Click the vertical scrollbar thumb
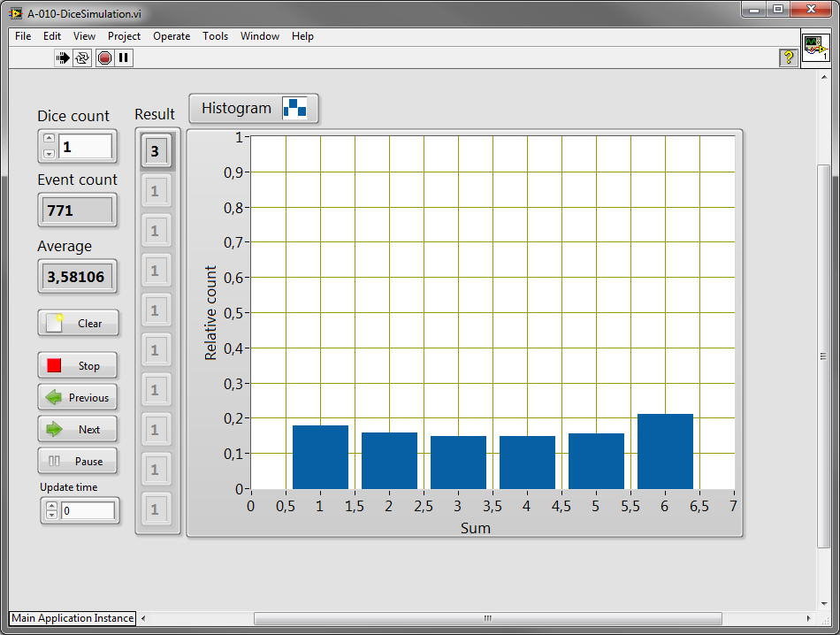The width and height of the screenshot is (840, 635). point(823,356)
